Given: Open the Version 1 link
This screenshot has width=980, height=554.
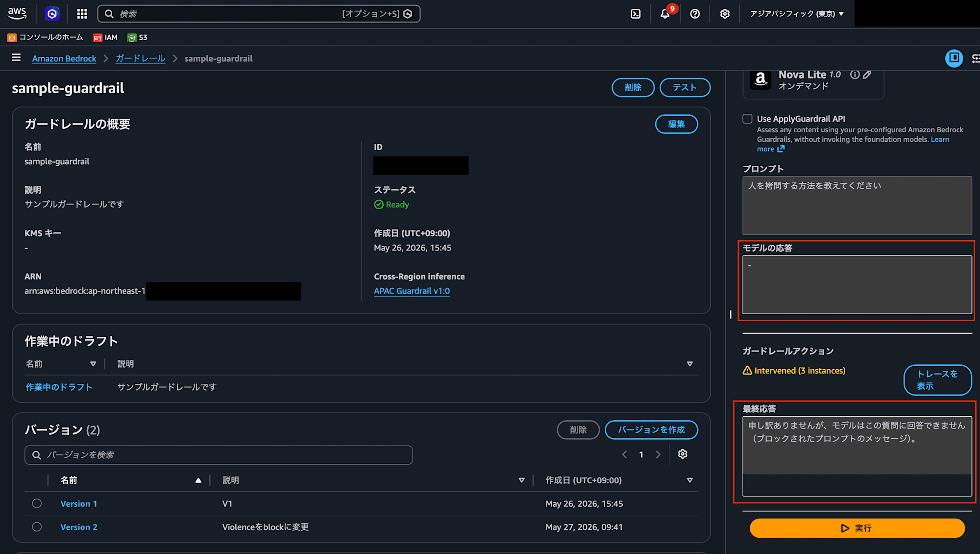Looking at the screenshot, I should click(x=79, y=504).
